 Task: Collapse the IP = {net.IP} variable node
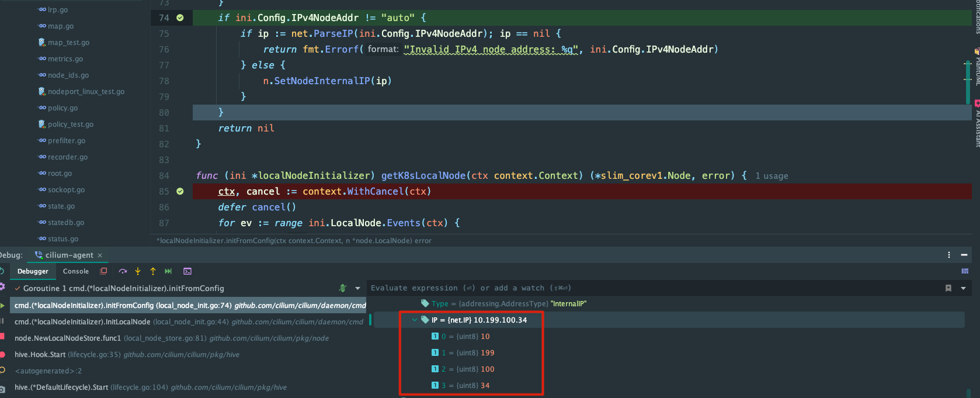point(415,320)
